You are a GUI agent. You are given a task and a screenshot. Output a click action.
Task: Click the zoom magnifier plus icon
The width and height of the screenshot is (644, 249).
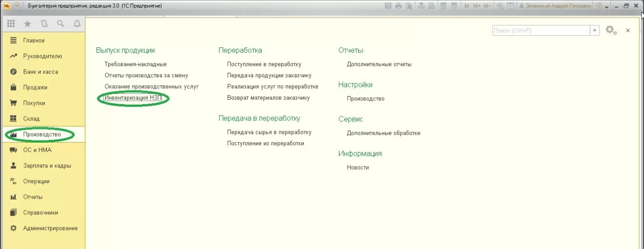coord(500,6)
